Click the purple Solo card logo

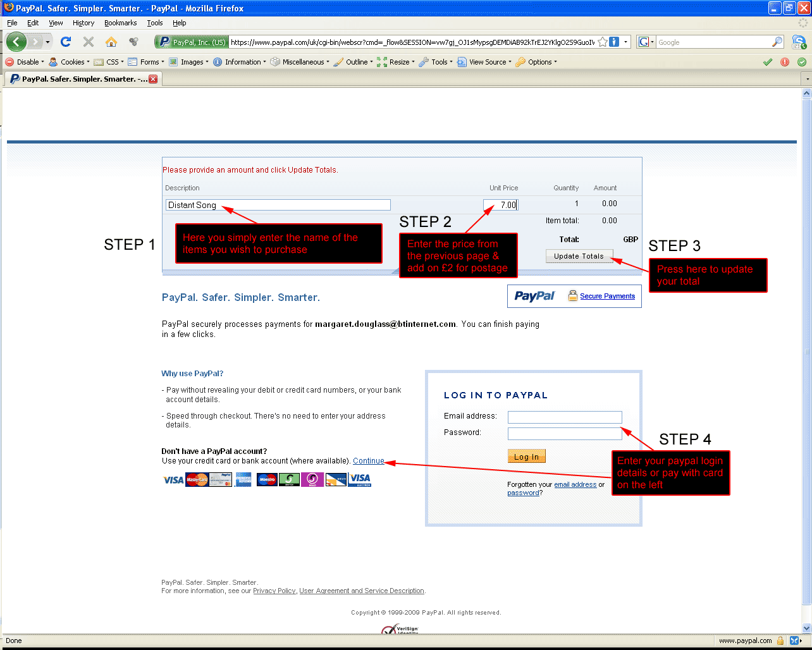coord(312,480)
